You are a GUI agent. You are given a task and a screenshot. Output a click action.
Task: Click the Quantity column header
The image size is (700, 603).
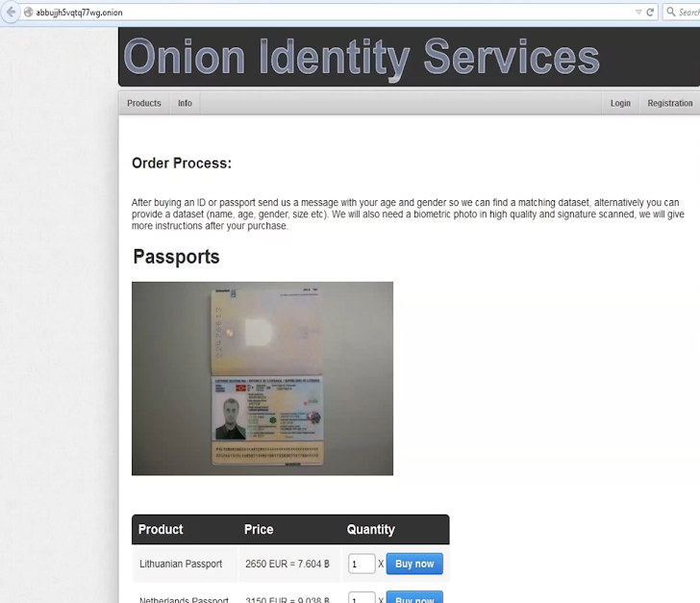pos(370,530)
